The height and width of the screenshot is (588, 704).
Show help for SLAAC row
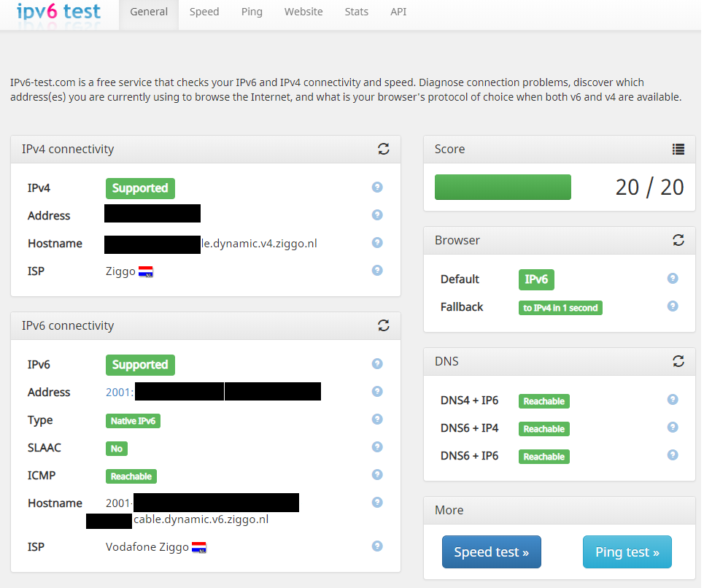coord(377,447)
